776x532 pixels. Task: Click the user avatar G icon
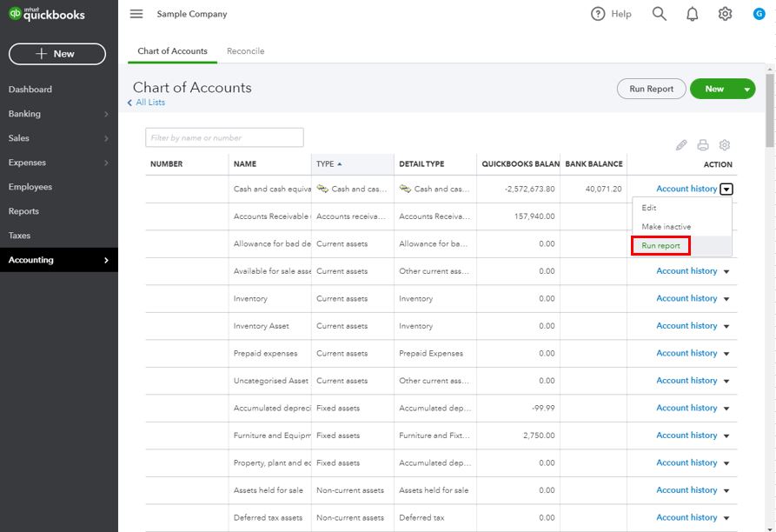click(759, 14)
